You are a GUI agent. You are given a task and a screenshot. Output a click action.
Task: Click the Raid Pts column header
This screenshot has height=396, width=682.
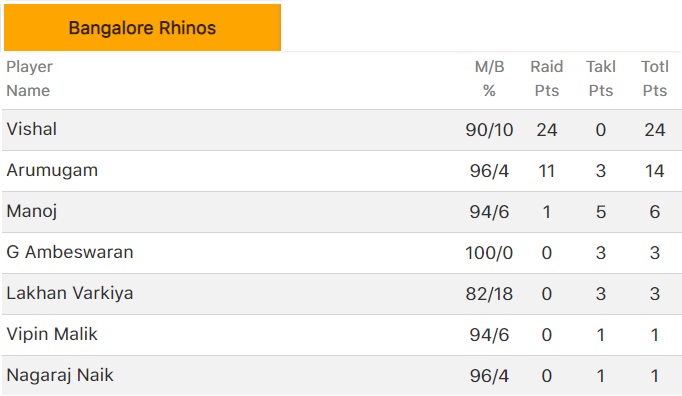pos(547,79)
